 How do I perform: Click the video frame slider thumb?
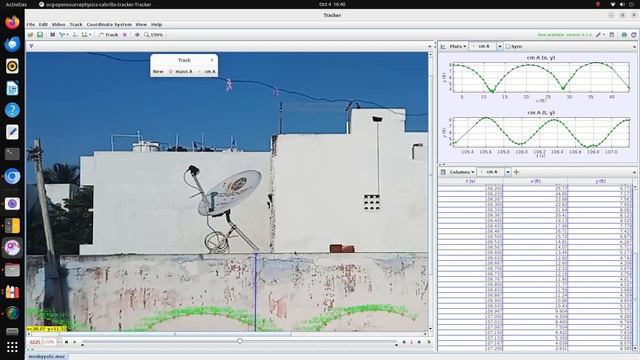pos(240,340)
